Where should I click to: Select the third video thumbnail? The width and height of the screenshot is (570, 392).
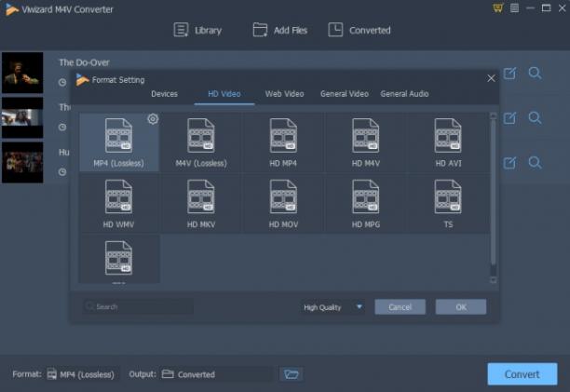point(22,162)
